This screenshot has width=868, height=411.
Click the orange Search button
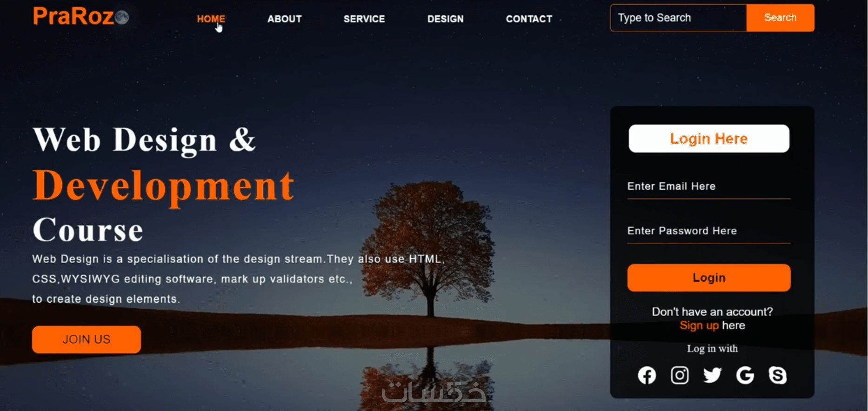tap(780, 18)
